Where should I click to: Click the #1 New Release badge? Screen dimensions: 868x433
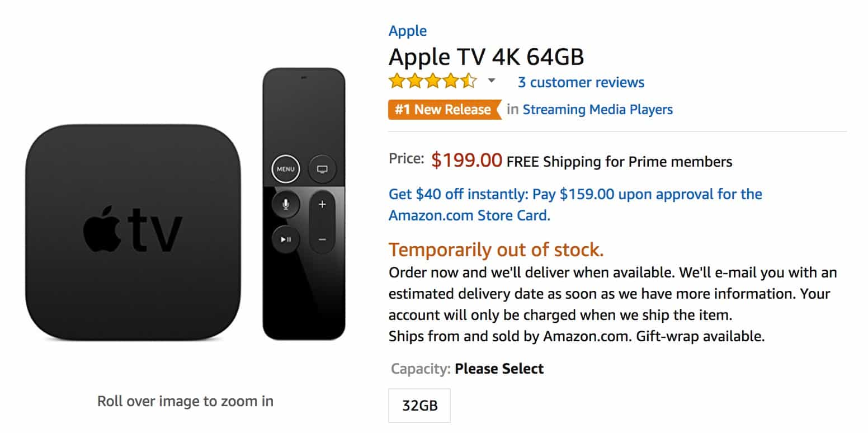442,110
